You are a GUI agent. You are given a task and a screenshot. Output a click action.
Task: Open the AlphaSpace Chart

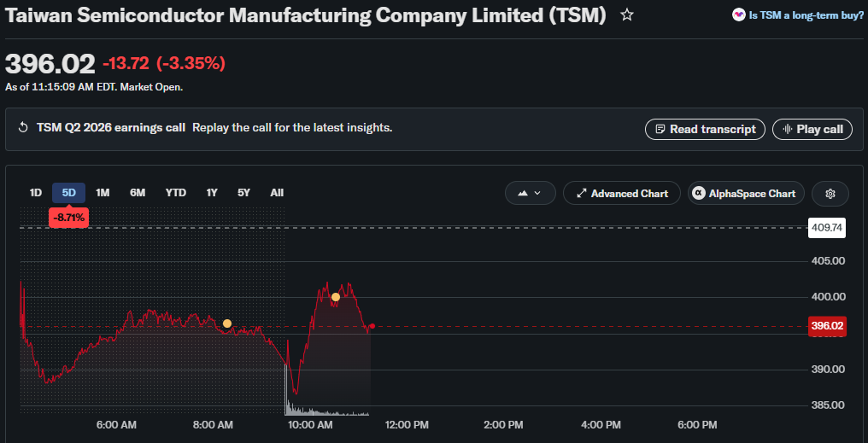(x=746, y=194)
